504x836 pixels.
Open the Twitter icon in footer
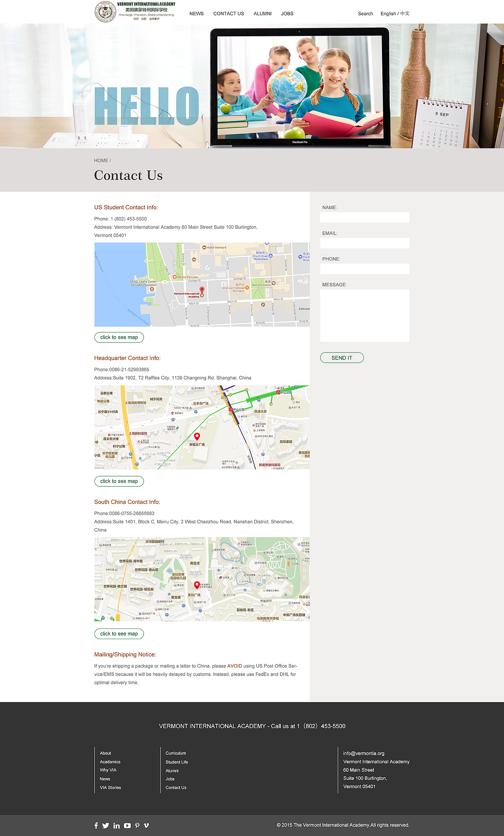[x=106, y=825]
